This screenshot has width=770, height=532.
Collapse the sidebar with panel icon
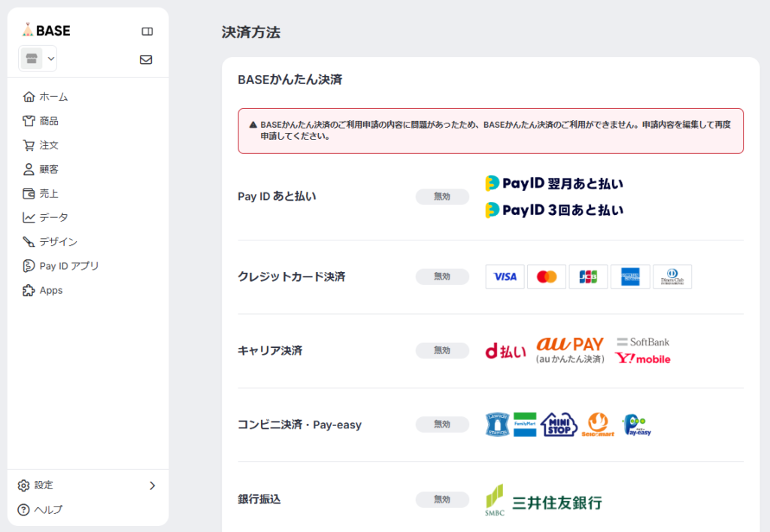(147, 32)
